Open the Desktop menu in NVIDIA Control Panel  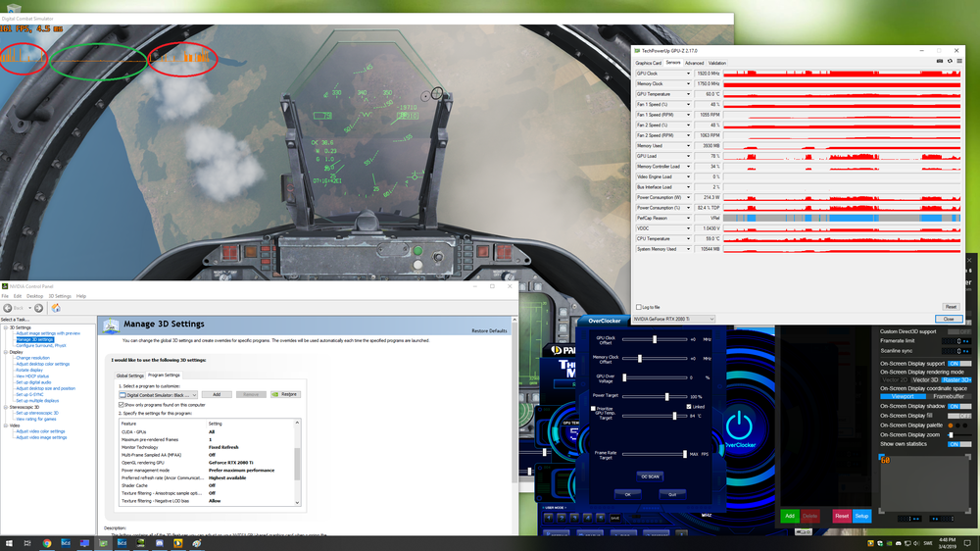click(34, 296)
